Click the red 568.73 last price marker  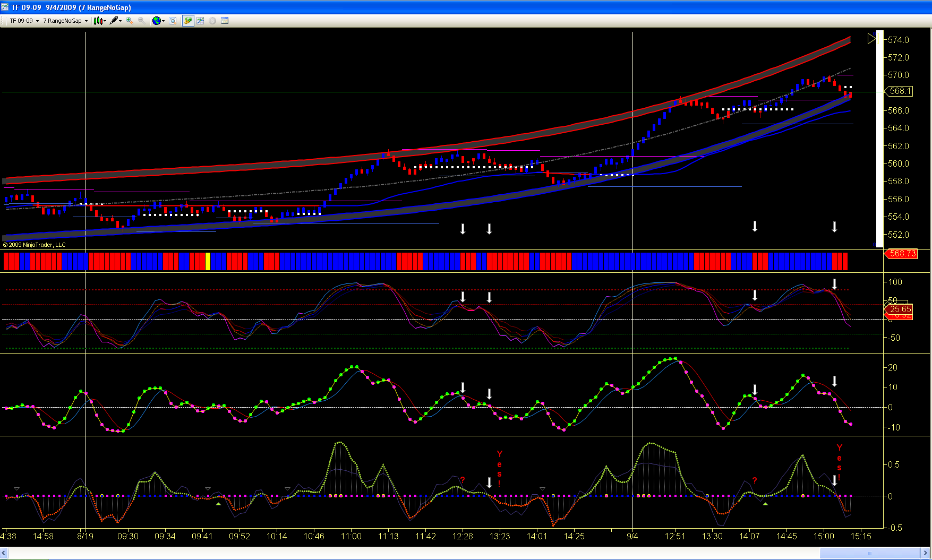click(x=901, y=254)
